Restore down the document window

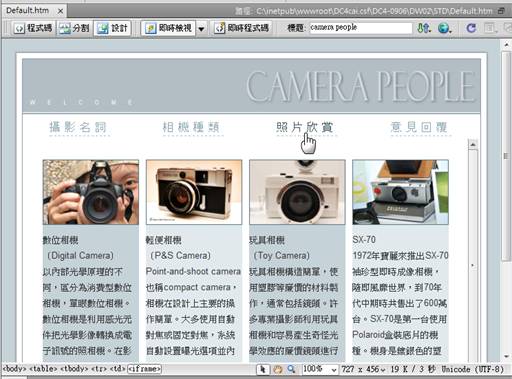[x=501, y=11]
